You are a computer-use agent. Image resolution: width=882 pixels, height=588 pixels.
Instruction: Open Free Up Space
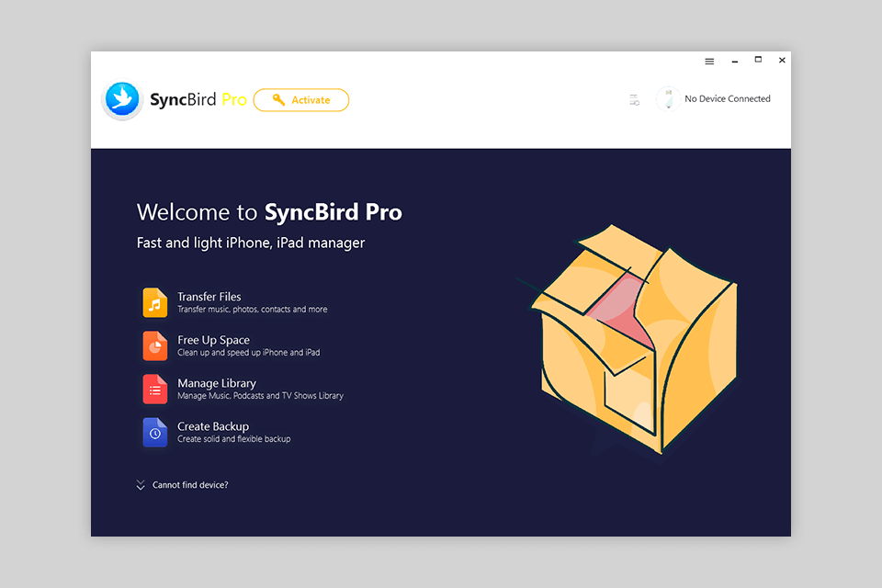click(213, 340)
